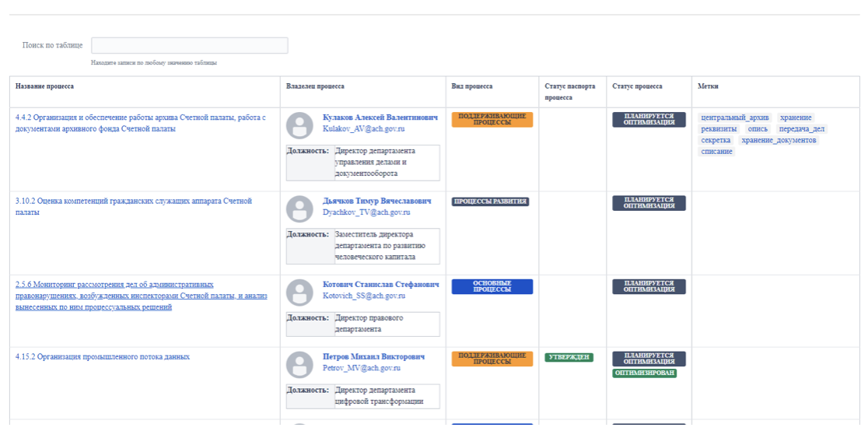Select the центральный_архив tag
The image size is (868, 431).
[x=734, y=118]
